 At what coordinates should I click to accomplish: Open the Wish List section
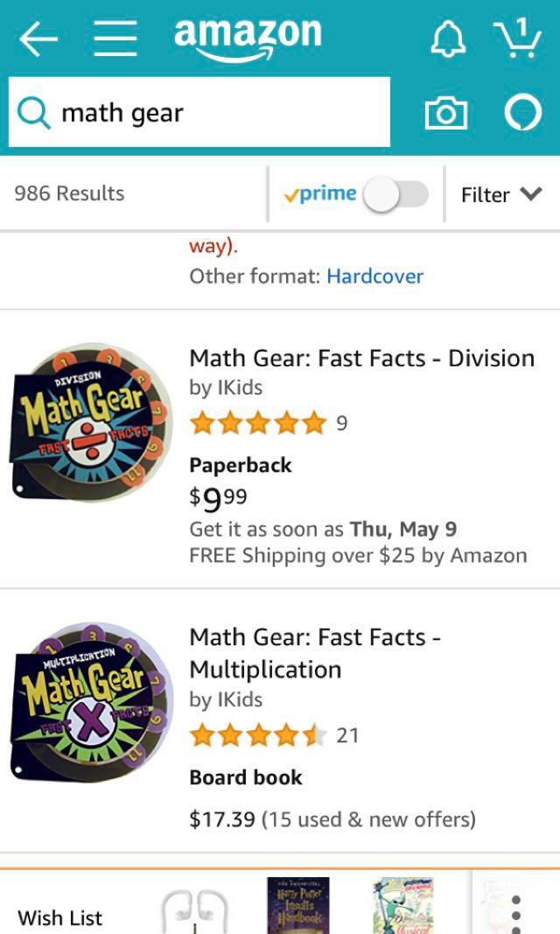(x=59, y=918)
